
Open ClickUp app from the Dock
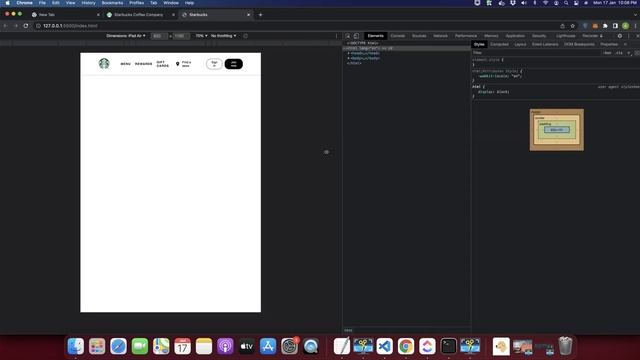tap(427, 346)
